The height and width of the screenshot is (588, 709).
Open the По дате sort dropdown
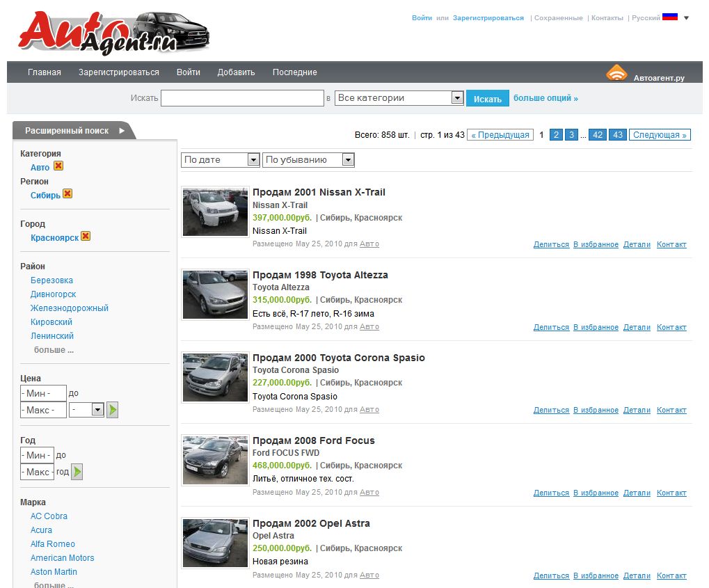[x=220, y=159]
